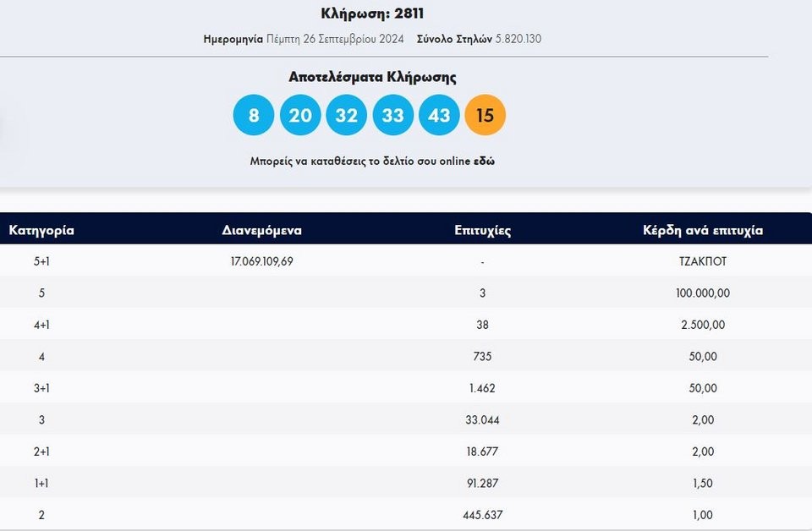Sort by the Κατηγορία column header
This screenshot has height=531, width=812.
point(41,230)
